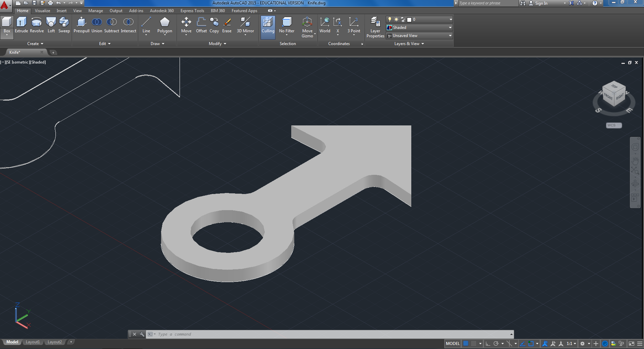This screenshot has width=644, height=349.
Task: Click the InfoCenter binoculars search icon
Action: (523, 3)
